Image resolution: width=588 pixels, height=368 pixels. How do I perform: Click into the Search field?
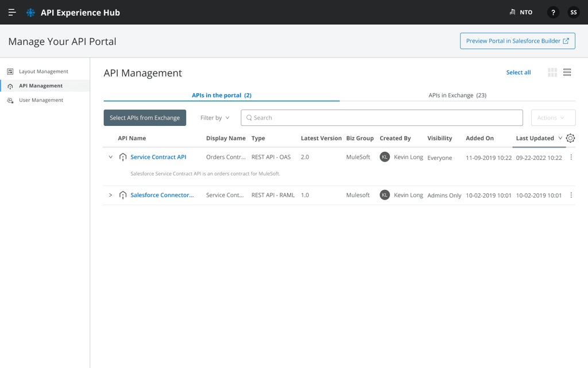pyautogui.click(x=382, y=118)
